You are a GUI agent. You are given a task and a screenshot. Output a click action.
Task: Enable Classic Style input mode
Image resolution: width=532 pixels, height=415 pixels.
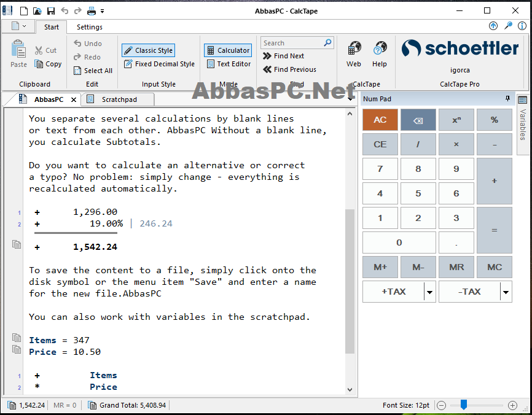148,50
